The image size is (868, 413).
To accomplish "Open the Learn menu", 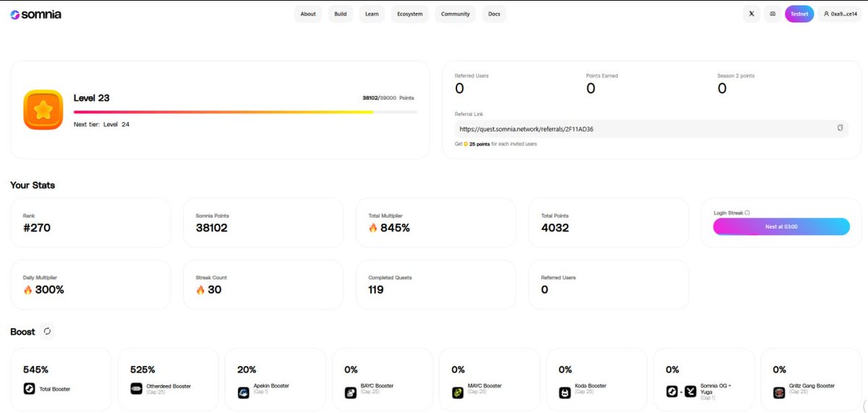I will click(372, 14).
